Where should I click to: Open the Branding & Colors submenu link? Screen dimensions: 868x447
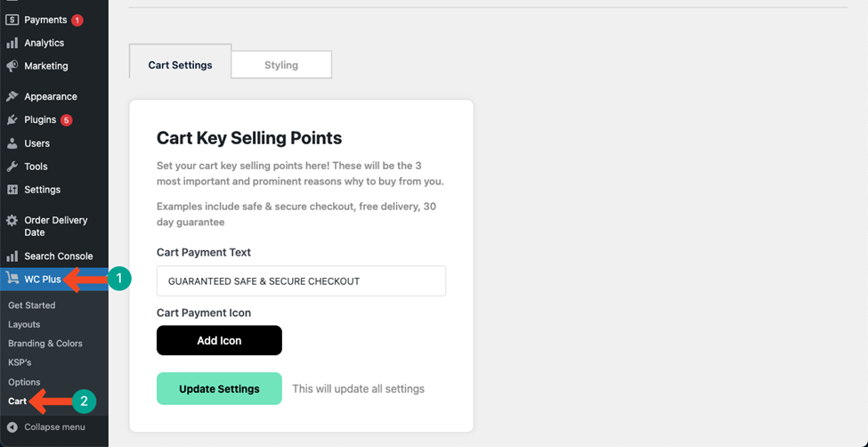point(45,344)
